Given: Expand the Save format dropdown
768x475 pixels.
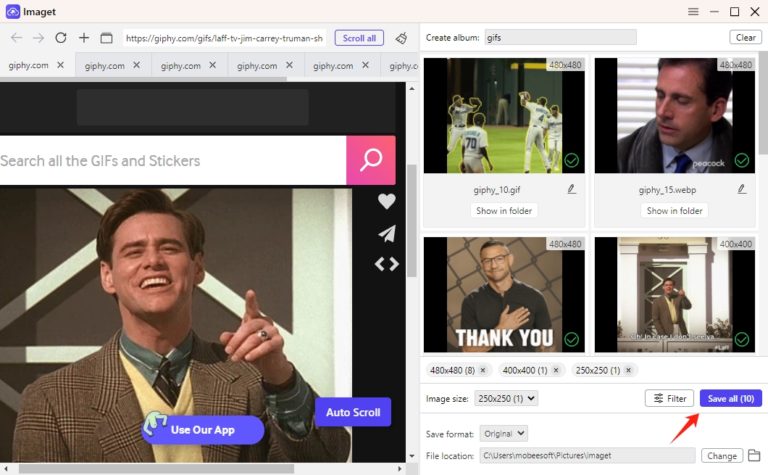Looking at the screenshot, I should [x=504, y=434].
